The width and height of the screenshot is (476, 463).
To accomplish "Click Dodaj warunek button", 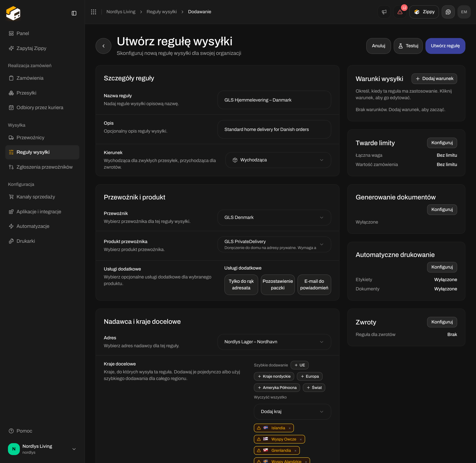I will click(x=434, y=79).
